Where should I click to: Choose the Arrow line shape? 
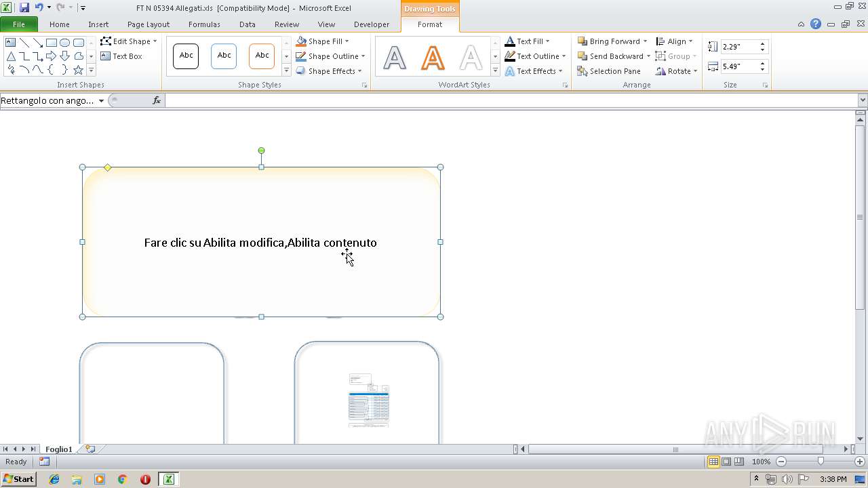[x=38, y=42]
